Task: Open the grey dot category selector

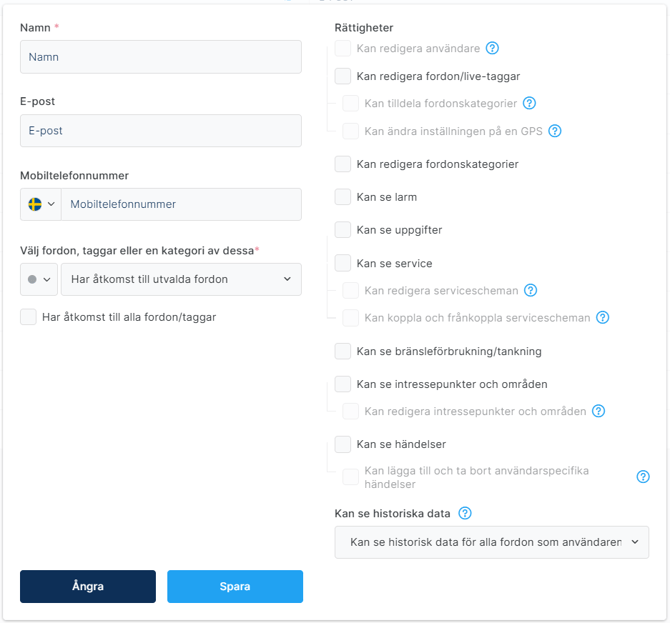Action: (x=39, y=279)
